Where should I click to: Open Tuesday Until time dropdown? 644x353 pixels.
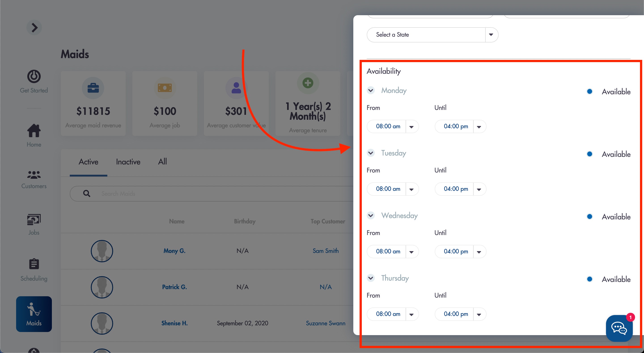[460, 189]
